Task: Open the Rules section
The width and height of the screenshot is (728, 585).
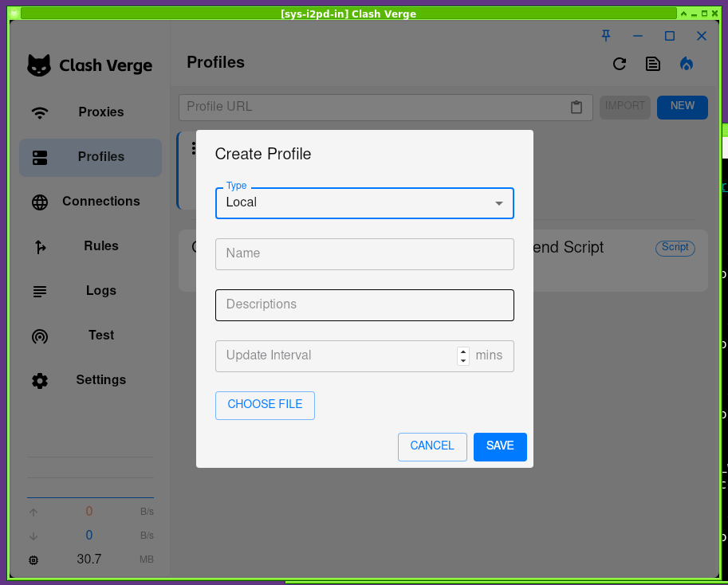Action: 91,246
